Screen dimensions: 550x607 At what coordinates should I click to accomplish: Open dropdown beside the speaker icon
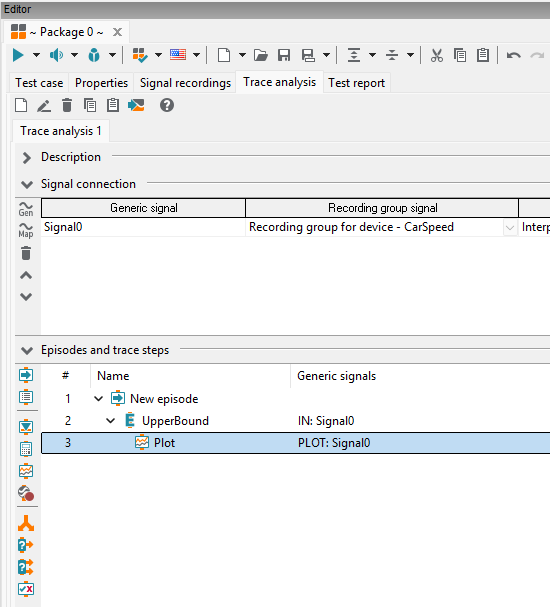[74, 55]
